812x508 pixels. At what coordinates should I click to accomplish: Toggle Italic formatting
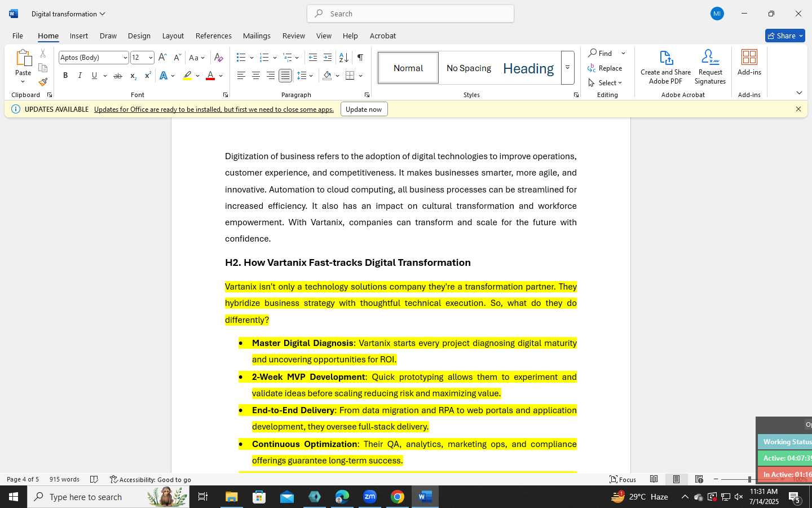click(x=80, y=76)
